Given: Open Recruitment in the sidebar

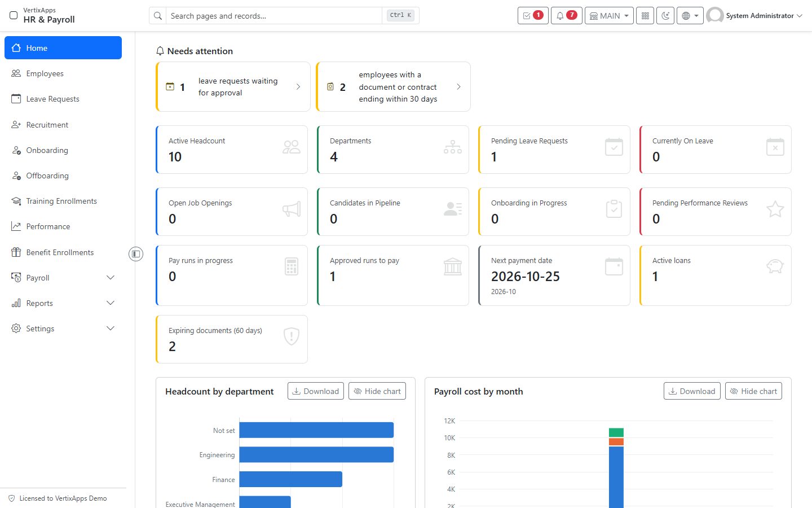Looking at the screenshot, I should [x=63, y=125].
